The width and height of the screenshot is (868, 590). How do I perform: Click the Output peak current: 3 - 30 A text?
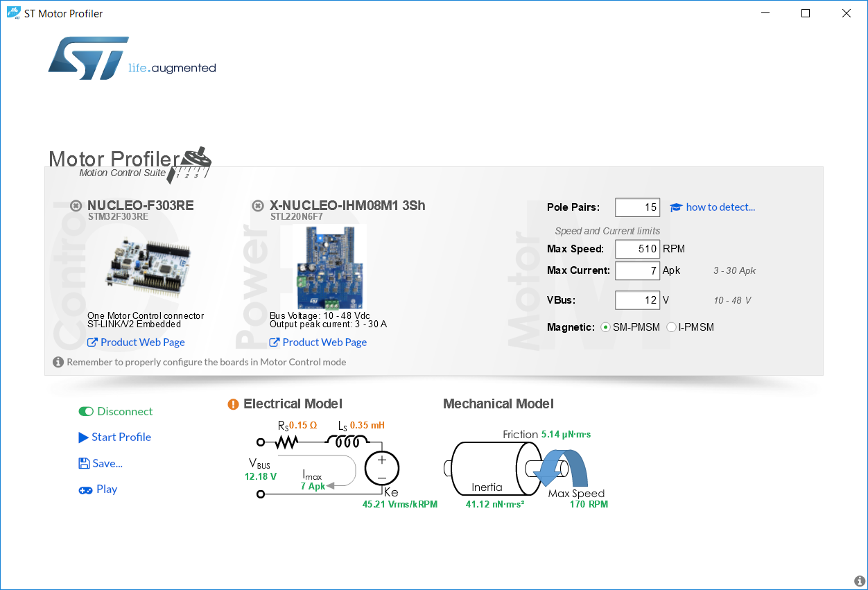328,324
